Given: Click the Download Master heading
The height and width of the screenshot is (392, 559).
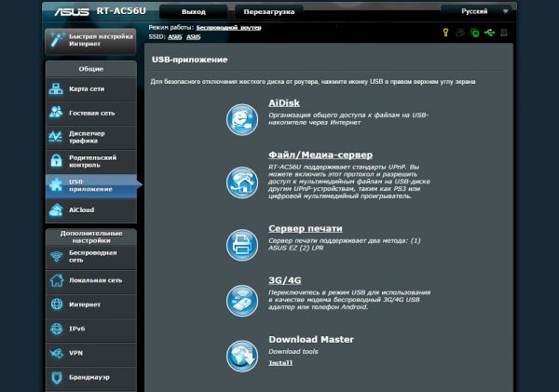Looking at the screenshot, I should coord(311,339).
